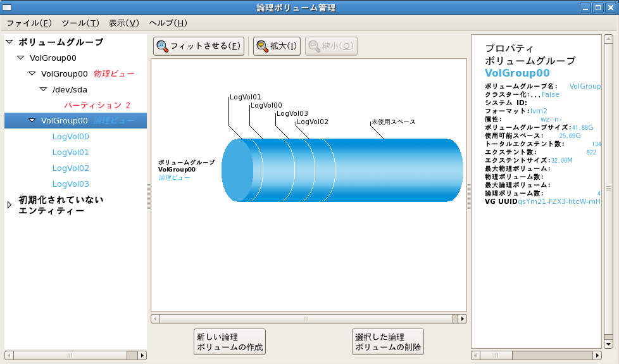
Task: Collapse the /dev/sda tree node
Action: [x=44, y=90]
